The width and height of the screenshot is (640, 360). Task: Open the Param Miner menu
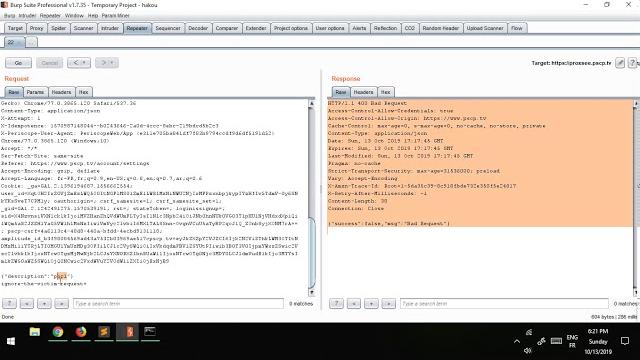pyautogui.click(x=116, y=16)
